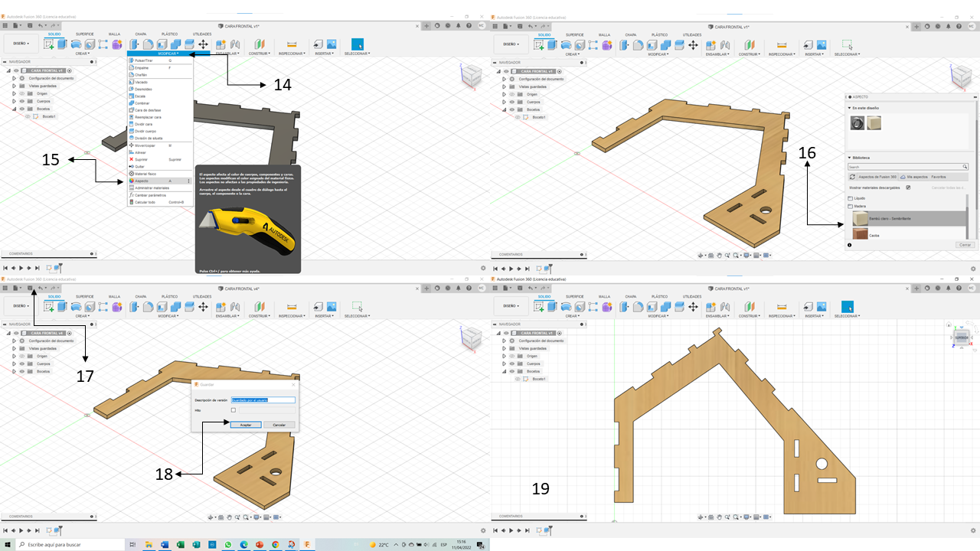This screenshot has height=551, width=980.
Task: Expand Origen node in the Superior-view window
Action: click(504, 356)
